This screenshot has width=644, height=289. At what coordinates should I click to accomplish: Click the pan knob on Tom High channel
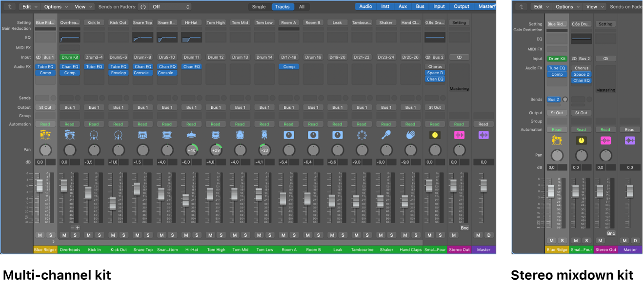click(x=216, y=149)
